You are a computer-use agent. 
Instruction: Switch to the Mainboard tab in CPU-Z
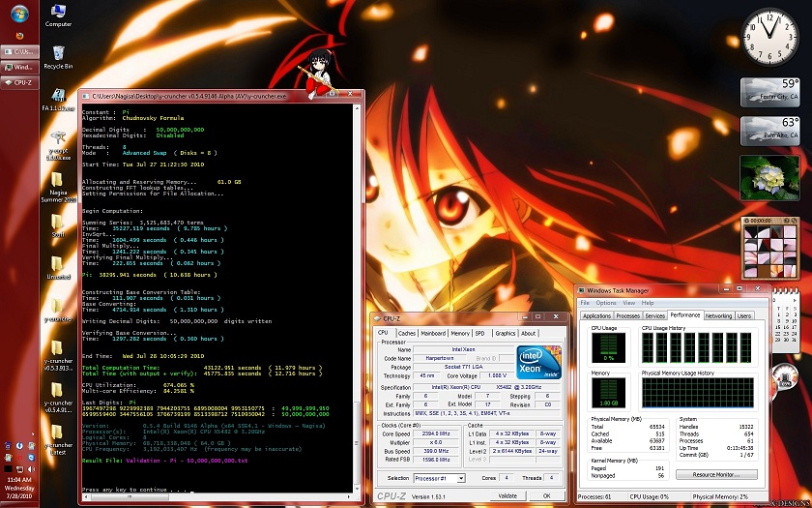point(433,333)
